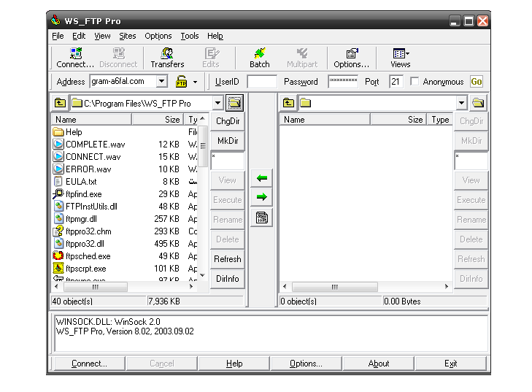Open the Tools menu
Viewport: 532px width, 392px height.
tap(189, 36)
